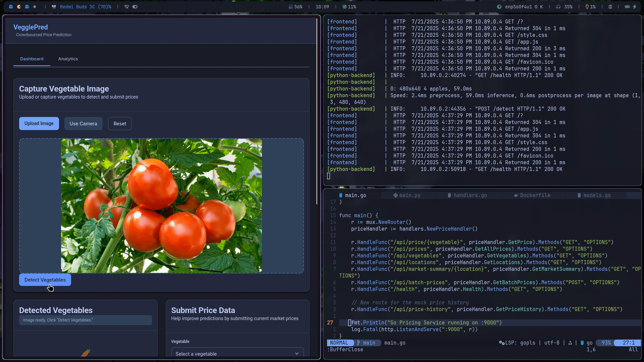644x362 pixels.
Task: Click the web page vertical scrollbar
Action: (x=317, y=111)
